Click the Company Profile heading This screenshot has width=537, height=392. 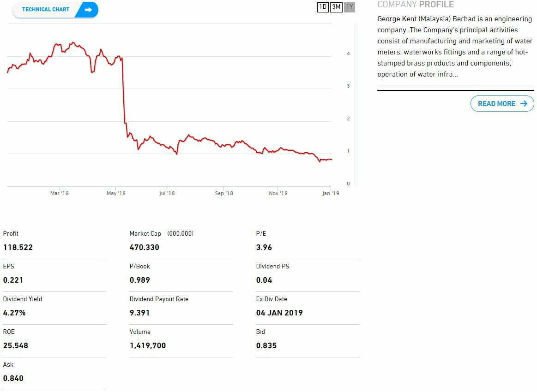(x=415, y=5)
